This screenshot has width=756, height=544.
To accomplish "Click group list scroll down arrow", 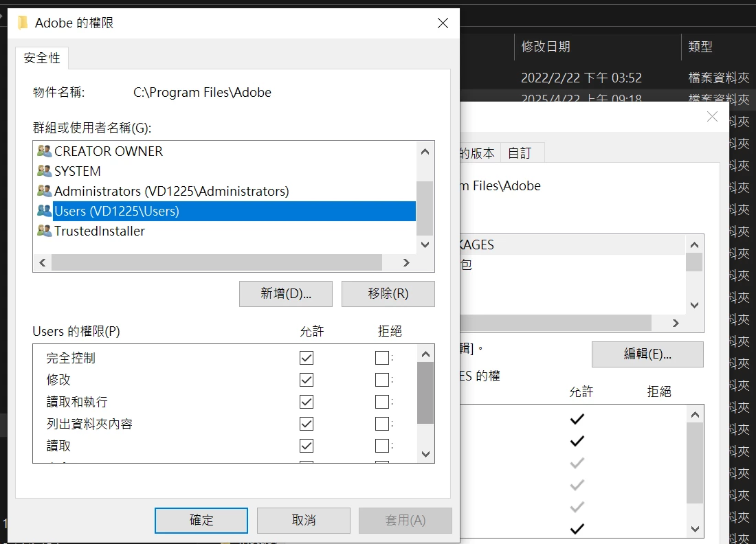I will (x=425, y=245).
